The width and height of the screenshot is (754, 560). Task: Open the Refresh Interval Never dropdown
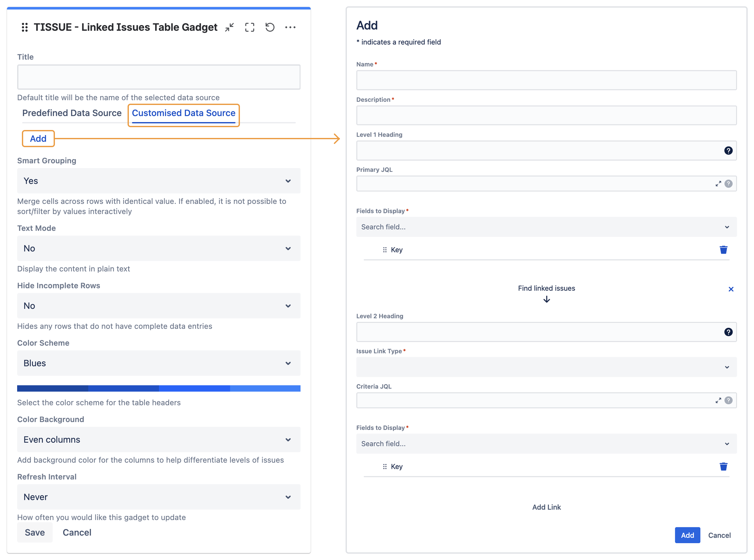159,497
